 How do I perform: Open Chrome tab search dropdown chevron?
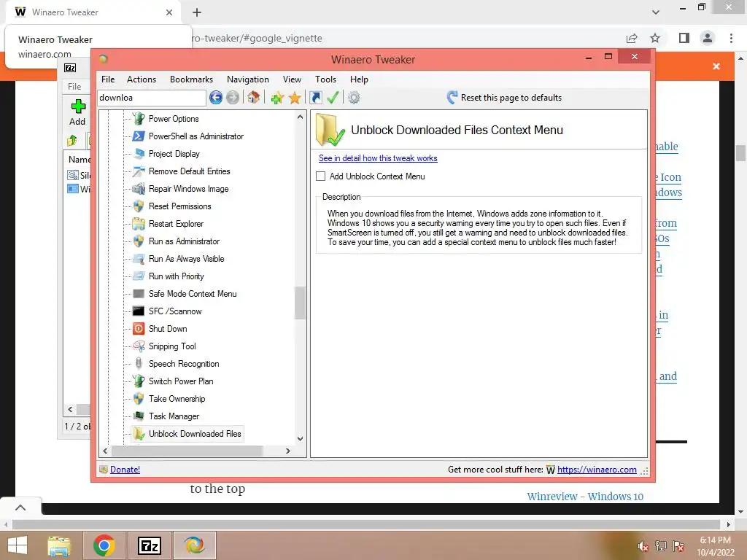pos(656,12)
